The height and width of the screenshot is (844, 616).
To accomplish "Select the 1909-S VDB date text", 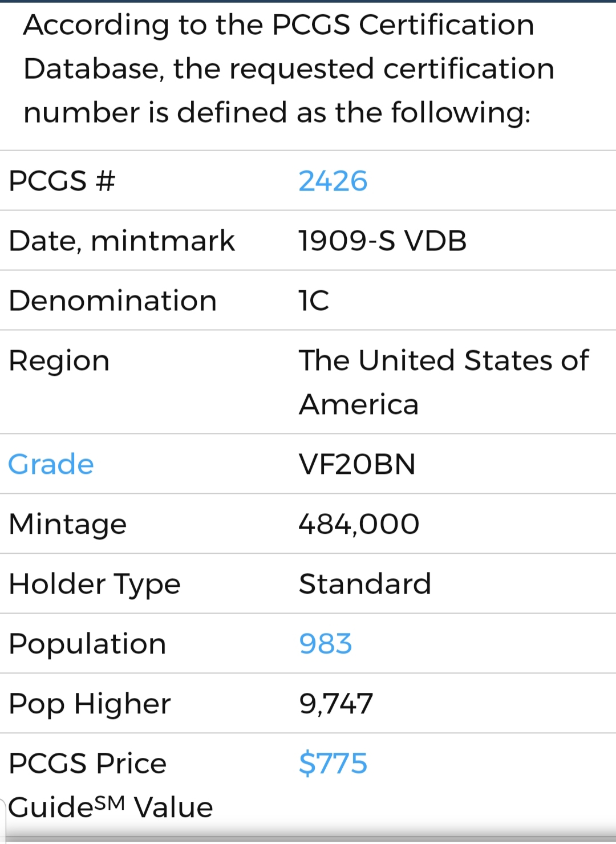I will click(x=383, y=241).
